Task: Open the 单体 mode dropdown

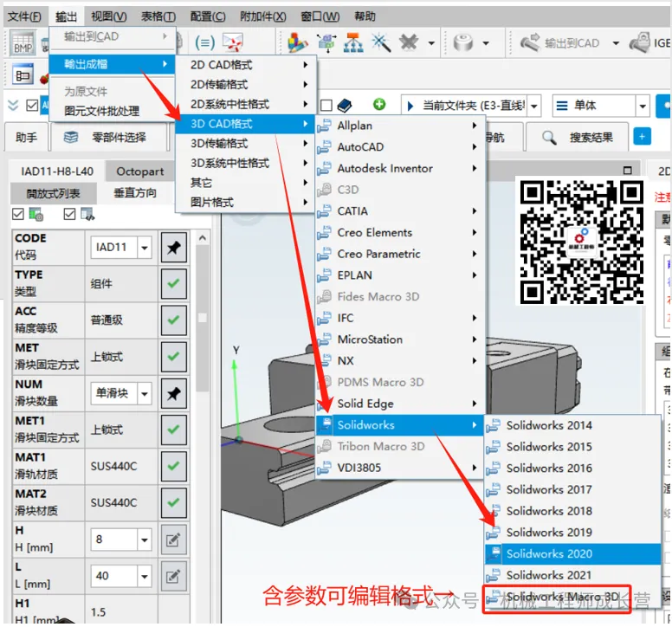Action: click(643, 106)
